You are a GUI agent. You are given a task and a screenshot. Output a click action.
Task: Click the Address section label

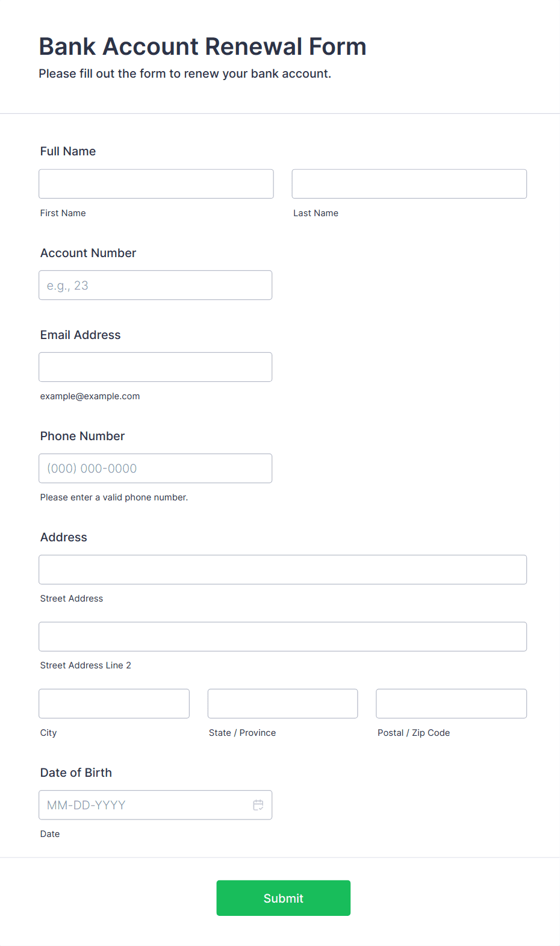pos(64,537)
